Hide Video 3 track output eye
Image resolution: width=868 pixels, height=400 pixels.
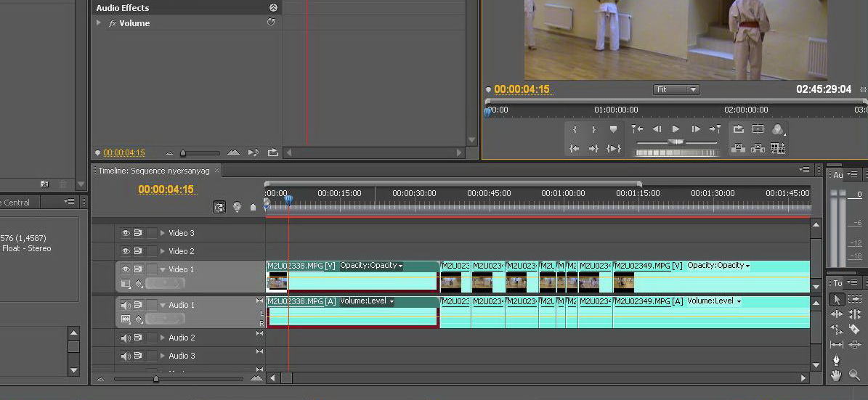point(126,233)
